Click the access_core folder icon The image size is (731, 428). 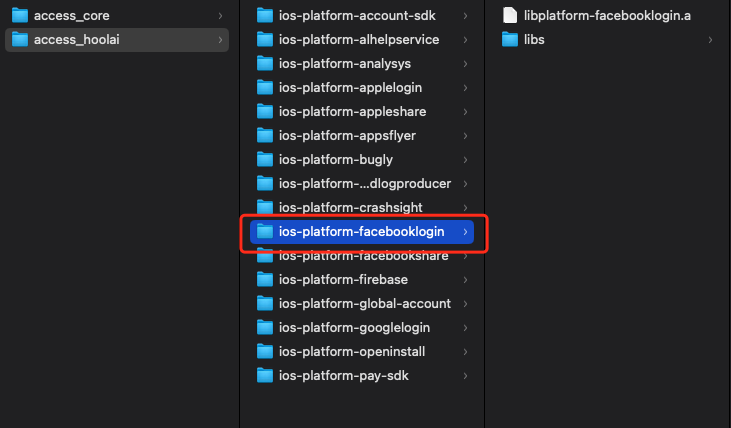20,15
